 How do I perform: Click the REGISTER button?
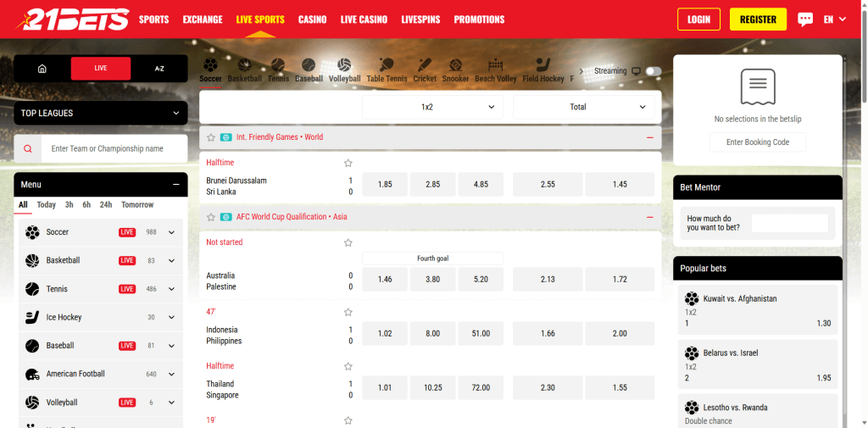point(758,19)
